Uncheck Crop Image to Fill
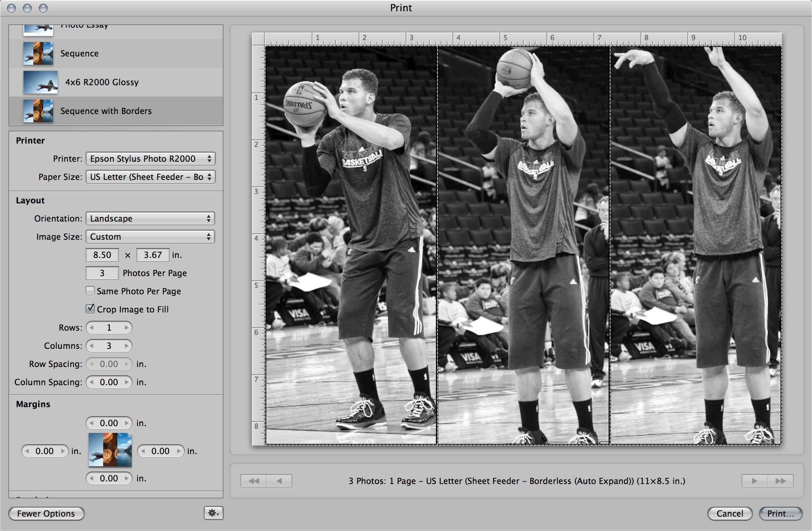The image size is (812, 531). (90, 309)
